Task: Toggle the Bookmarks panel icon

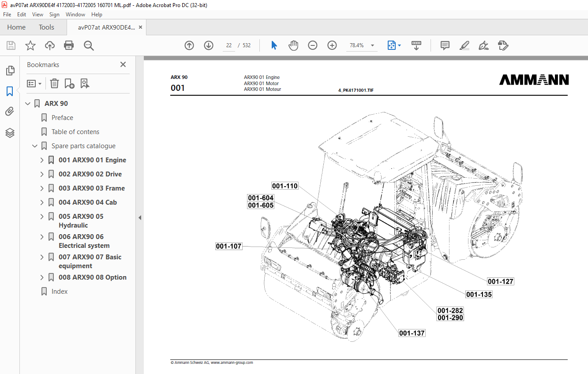Action: (x=10, y=91)
